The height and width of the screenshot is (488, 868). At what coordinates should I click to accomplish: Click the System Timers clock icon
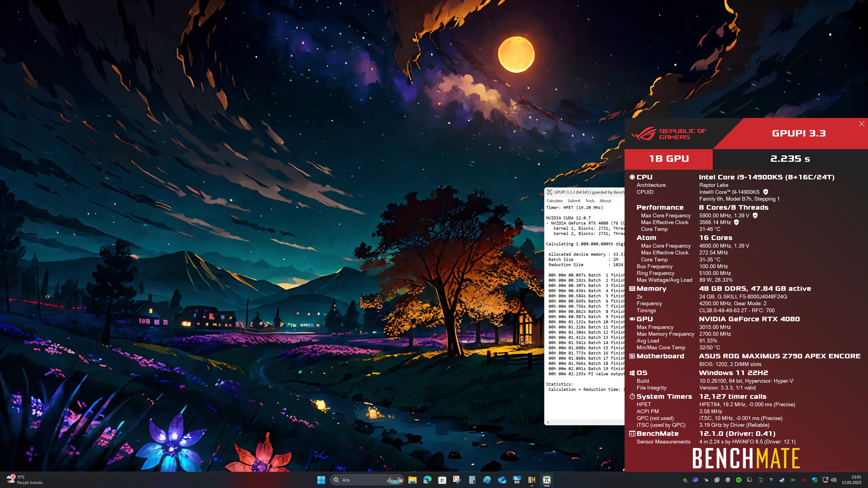632,396
